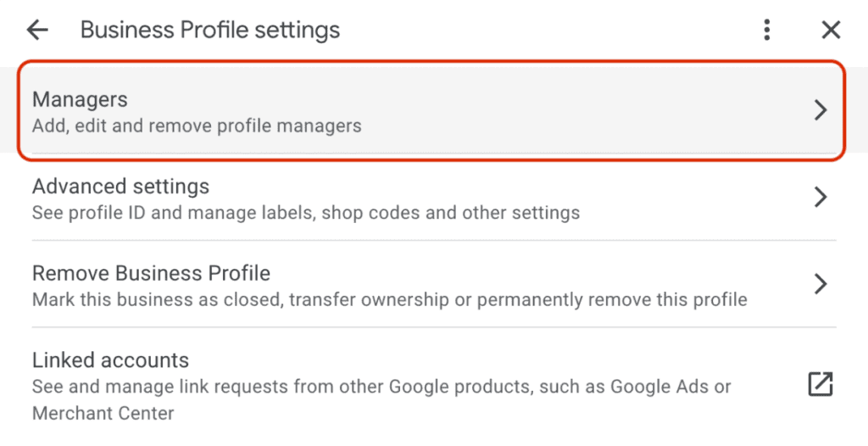Screen dimensions: 868x446
Task: Click the chevron beside Remove Business Profile
Action: tap(820, 283)
